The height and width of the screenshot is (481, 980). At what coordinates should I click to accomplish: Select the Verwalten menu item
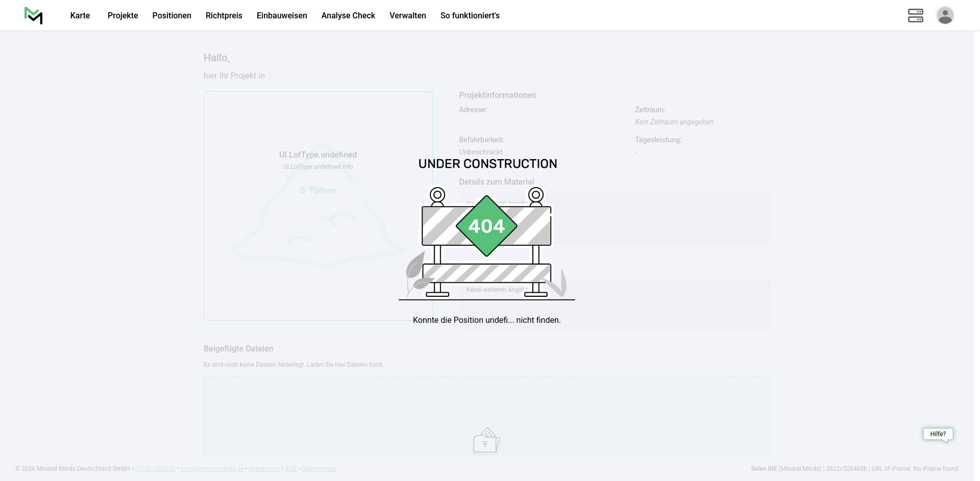[x=407, y=15]
